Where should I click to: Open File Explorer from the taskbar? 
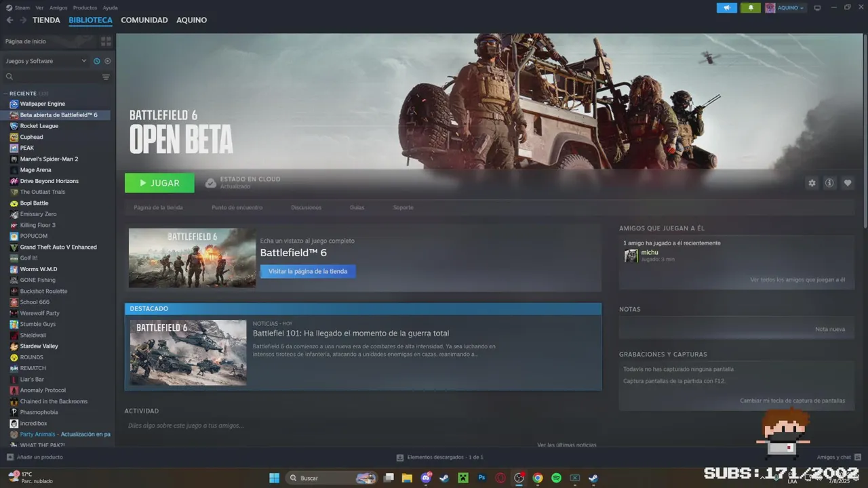pyautogui.click(x=407, y=478)
